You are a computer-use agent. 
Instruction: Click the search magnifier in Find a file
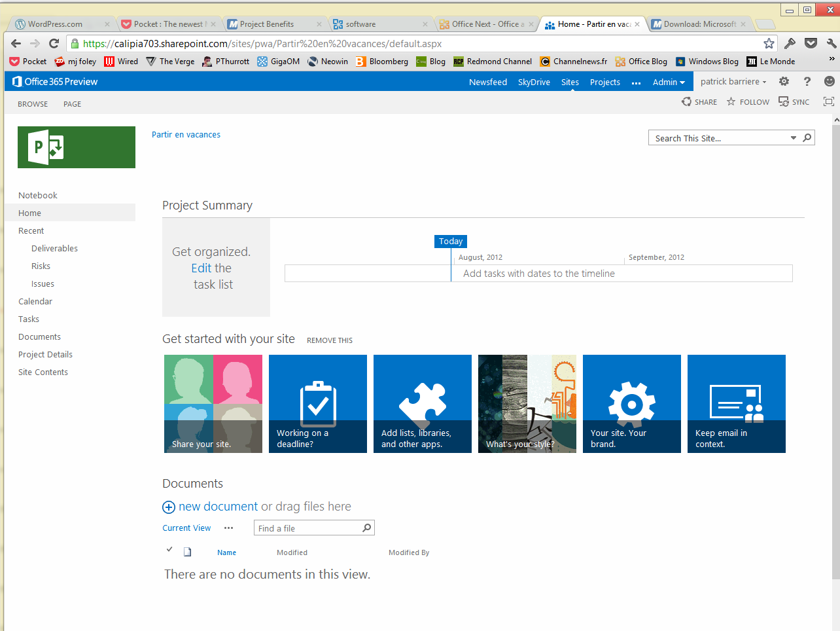(x=367, y=528)
